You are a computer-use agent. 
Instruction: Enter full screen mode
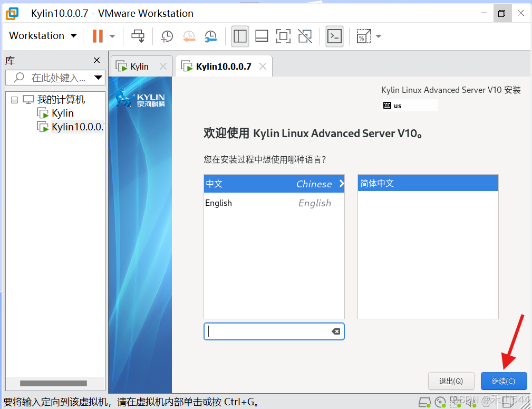pyautogui.click(x=283, y=36)
